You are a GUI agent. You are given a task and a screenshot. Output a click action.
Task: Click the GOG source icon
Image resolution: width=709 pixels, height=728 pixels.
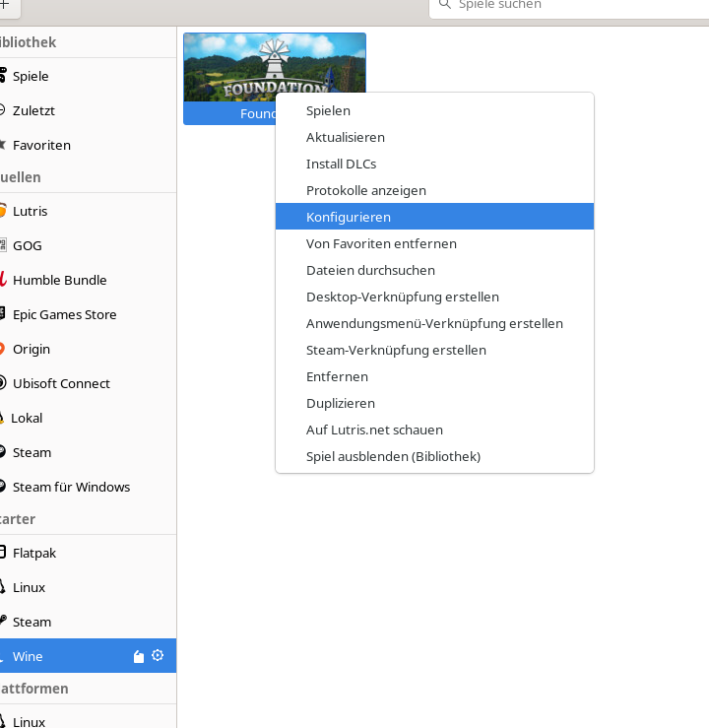tap(3, 244)
